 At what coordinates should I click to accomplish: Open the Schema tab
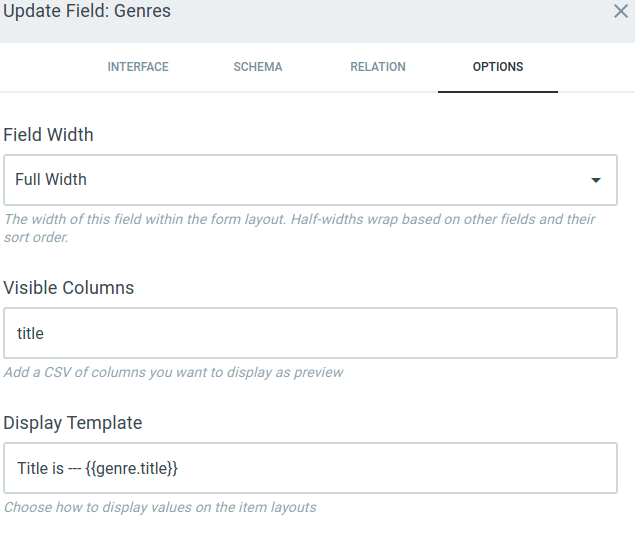pyautogui.click(x=258, y=67)
